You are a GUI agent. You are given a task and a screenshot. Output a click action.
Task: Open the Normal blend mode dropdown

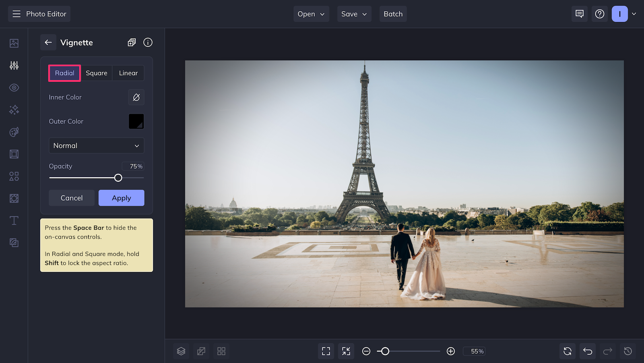pyautogui.click(x=96, y=145)
